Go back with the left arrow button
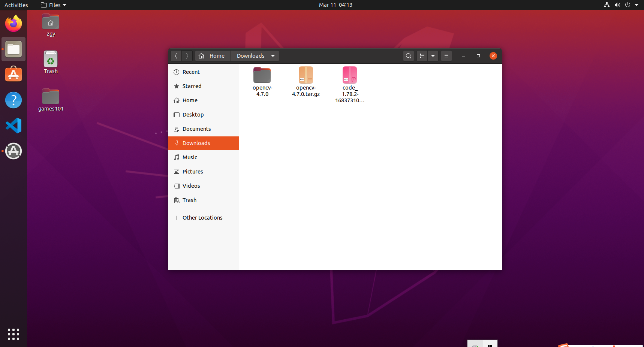 point(176,56)
